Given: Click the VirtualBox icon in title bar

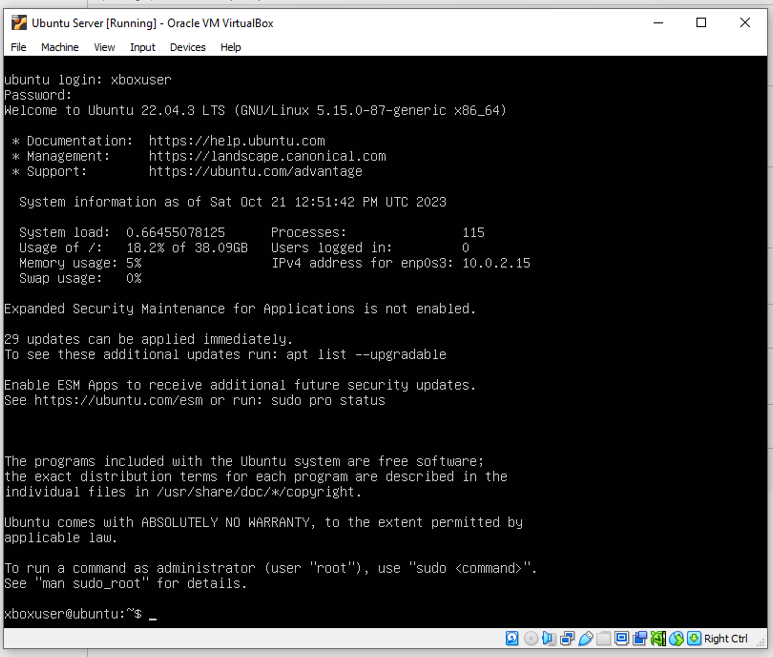Looking at the screenshot, I should (18, 23).
